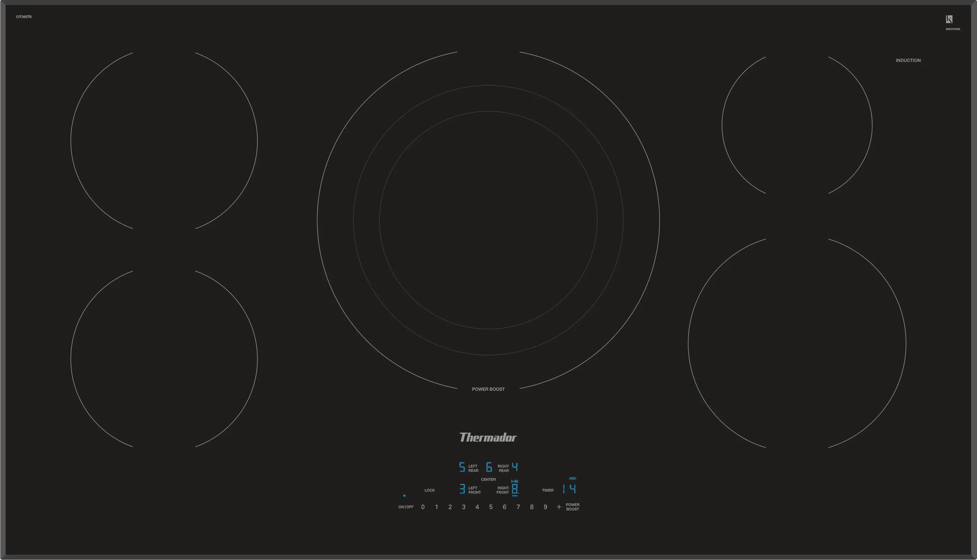Touch the LOCK panel control
The height and width of the screenshot is (560, 977).
point(429,490)
